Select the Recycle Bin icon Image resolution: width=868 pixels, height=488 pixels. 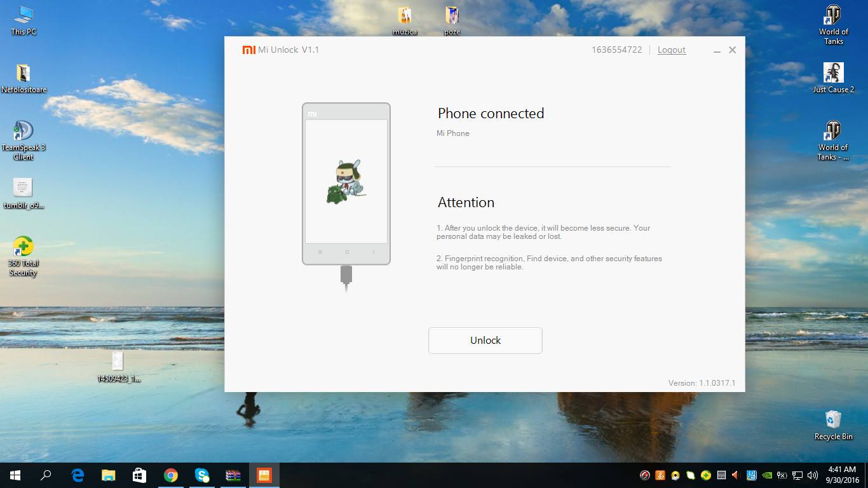coord(833,425)
